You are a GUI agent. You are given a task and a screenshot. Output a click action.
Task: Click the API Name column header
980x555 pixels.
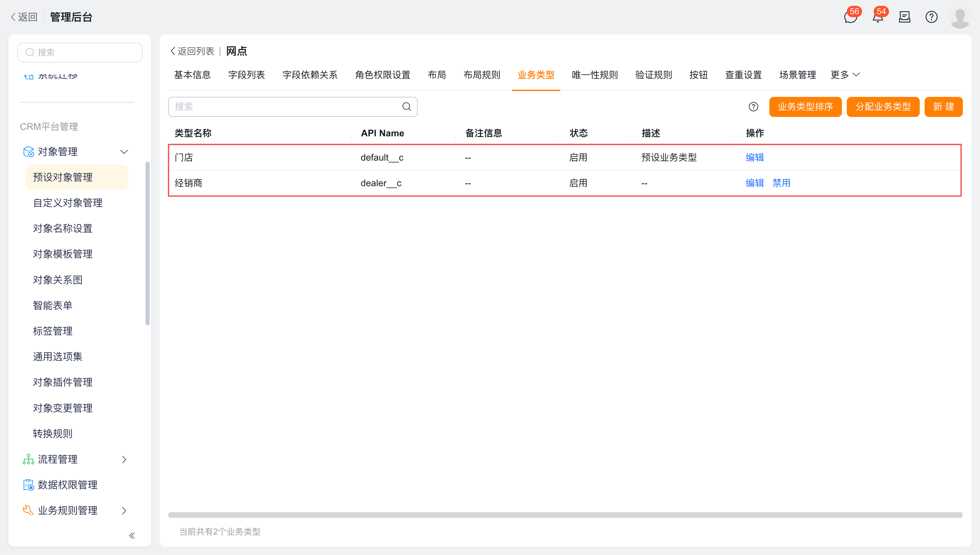coord(382,133)
